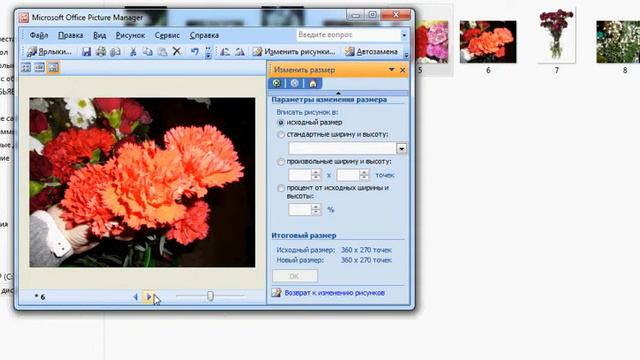Go to the previous picture
Image resolution: width=640 pixels, height=360 pixels.
point(136,297)
